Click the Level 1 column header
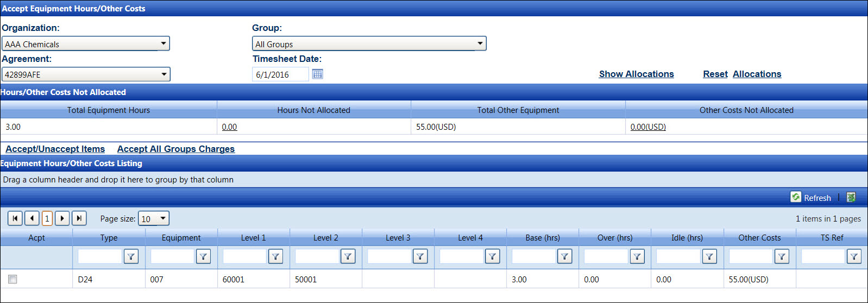The width and height of the screenshot is (868, 303). 253,238
